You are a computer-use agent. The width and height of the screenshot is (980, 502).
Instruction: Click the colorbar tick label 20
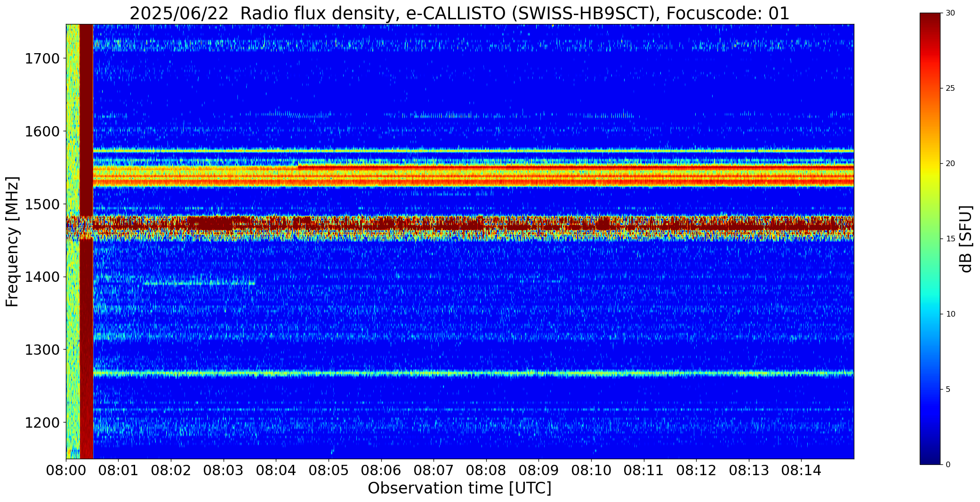(x=950, y=164)
